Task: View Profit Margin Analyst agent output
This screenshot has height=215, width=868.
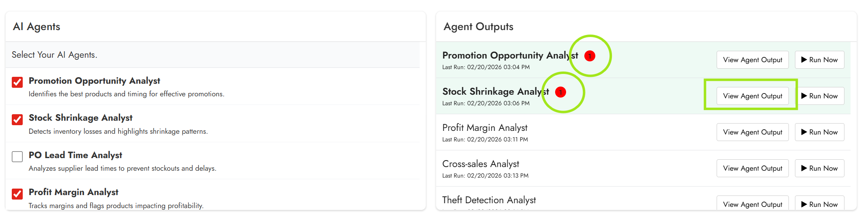Action: click(752, 132)
